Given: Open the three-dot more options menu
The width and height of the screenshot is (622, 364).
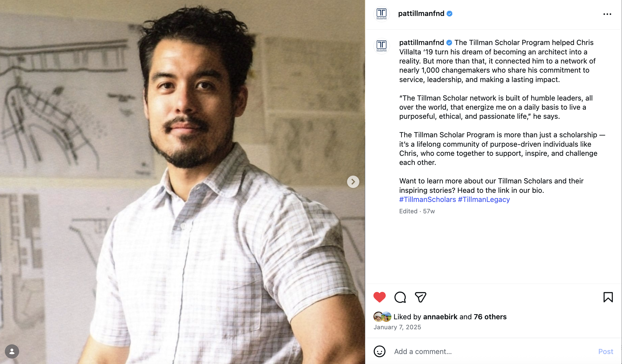Looking at the screenshot, I should click(x=607, y=14).
